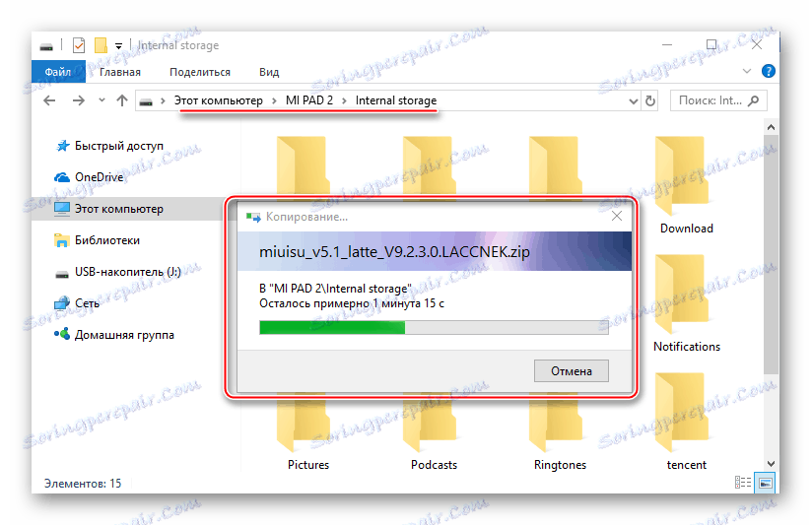Screen dimensions: 812x525
Task: Click the Back navigation arrow
Action: pos(49,100)
